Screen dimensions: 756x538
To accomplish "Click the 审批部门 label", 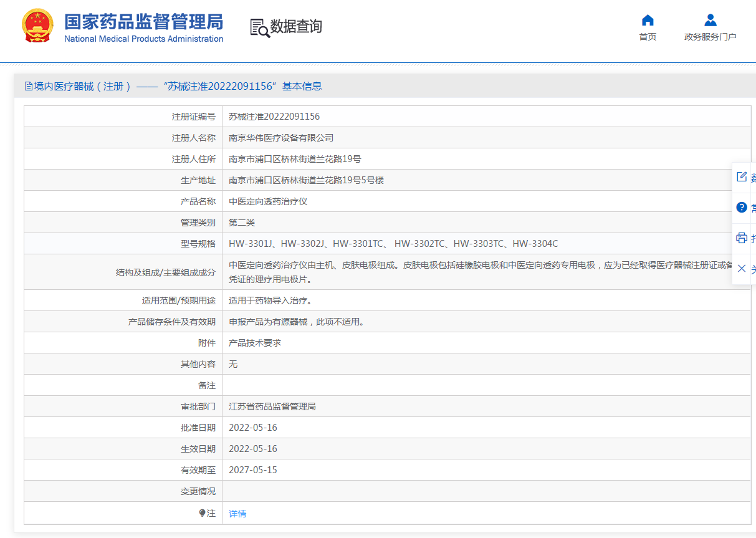I will (198, 406).
